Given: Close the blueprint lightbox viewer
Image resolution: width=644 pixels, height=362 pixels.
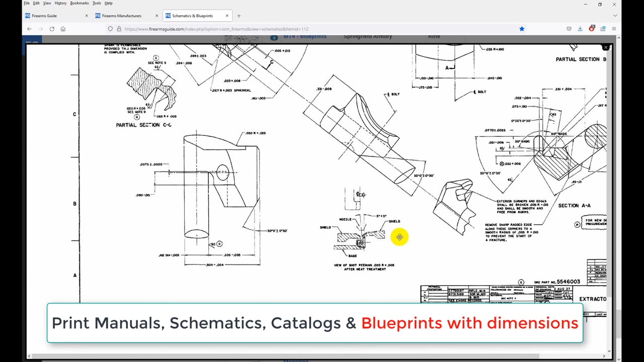Looking at the screenshot, I should (x=606, y=47).
